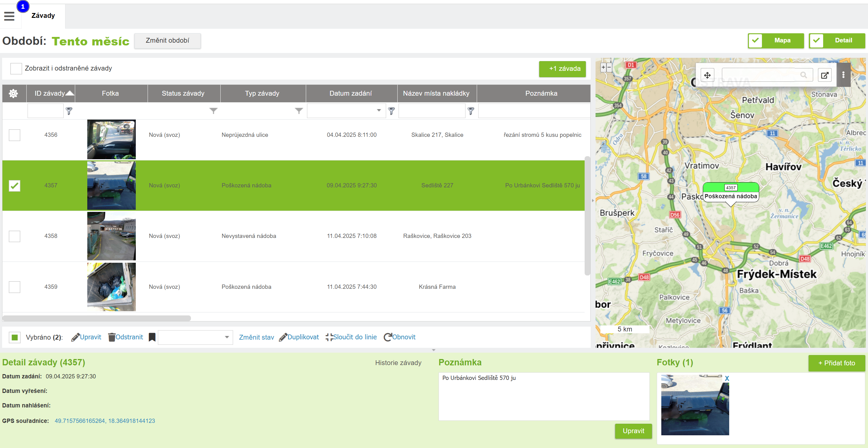Open the map three-dot options menu
Screen dimensions: 868x448
tap(843, 75)
